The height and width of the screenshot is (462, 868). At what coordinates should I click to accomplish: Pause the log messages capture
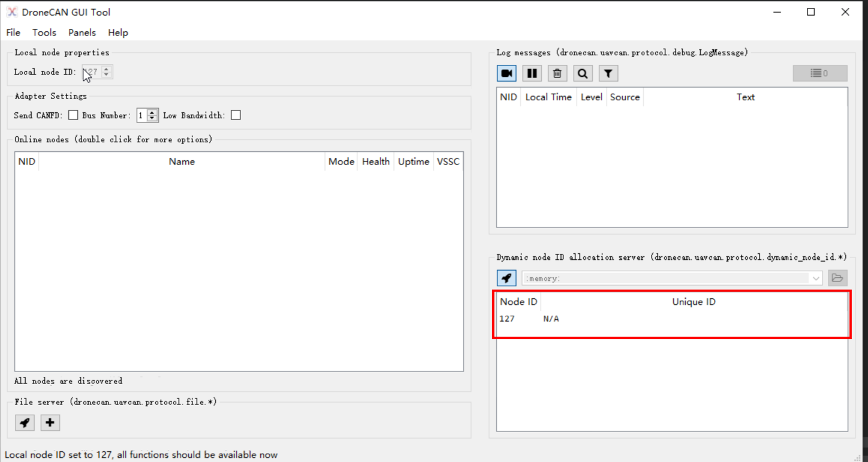tap(532, 73)
